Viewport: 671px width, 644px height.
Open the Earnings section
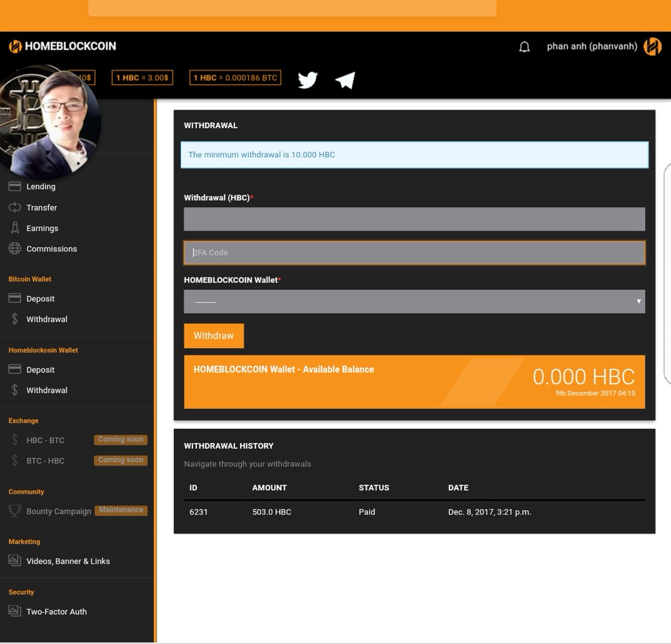pyautogui.click(x=42, y=228)
